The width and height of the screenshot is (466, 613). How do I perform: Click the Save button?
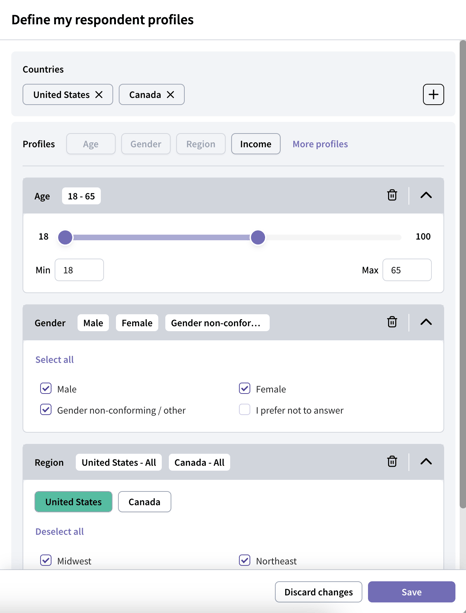tap(411, 592)
